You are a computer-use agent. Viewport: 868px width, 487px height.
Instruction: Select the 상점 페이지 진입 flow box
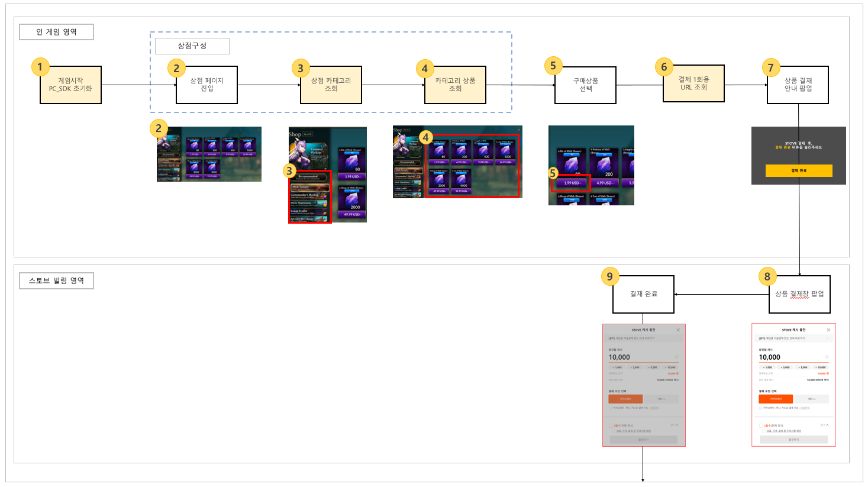pyautogui.click(x=207, y=85)
